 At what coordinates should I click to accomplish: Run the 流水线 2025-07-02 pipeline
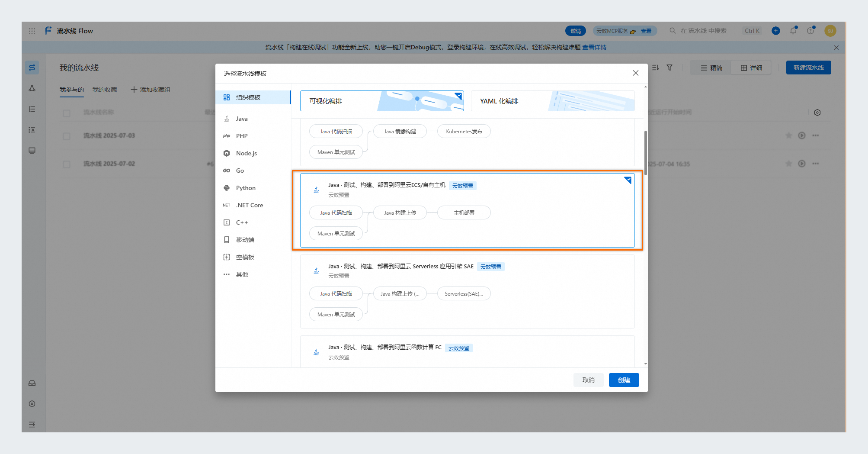(802, 164)
